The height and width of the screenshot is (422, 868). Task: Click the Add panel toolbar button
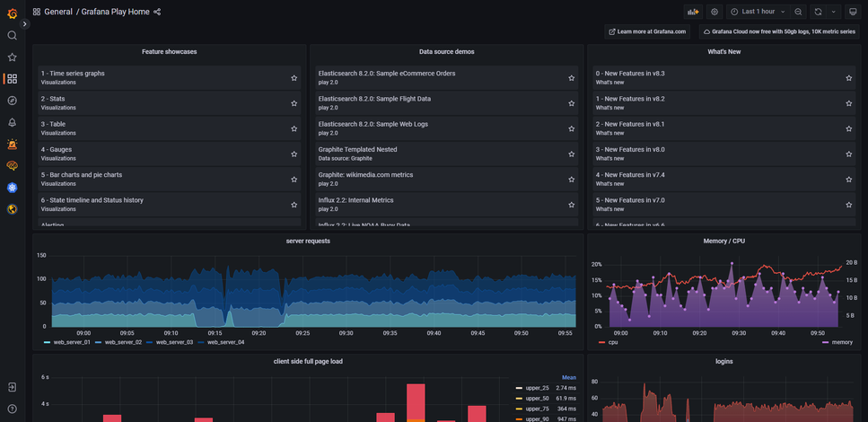(x=693, y=12)
